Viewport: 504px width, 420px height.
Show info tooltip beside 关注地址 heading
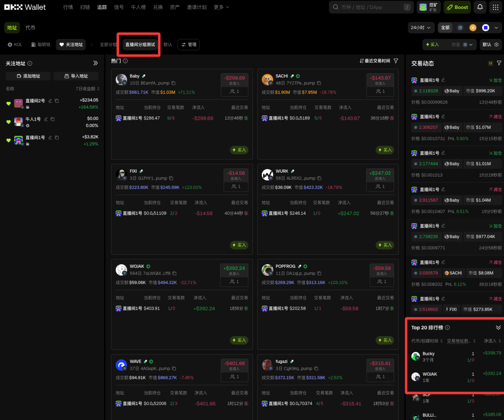(30, 63)
